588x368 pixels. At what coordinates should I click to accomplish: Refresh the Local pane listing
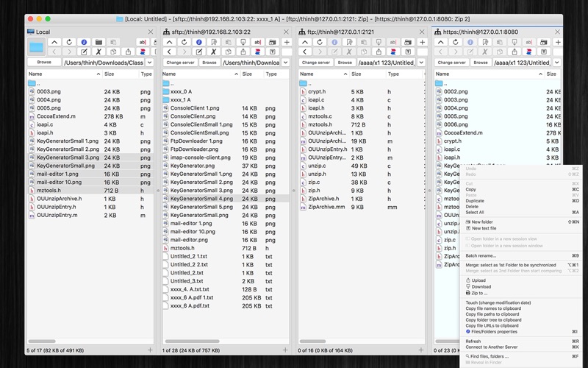(69, 42)
